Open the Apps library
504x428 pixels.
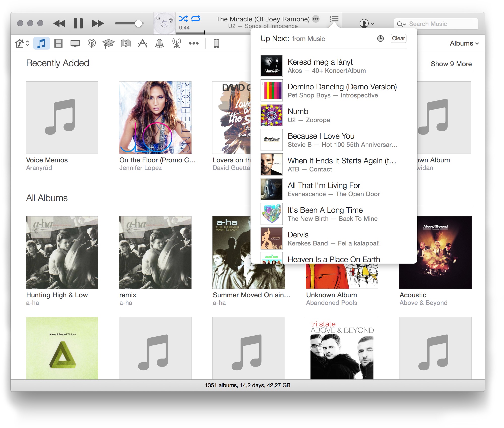coord(143,43)
